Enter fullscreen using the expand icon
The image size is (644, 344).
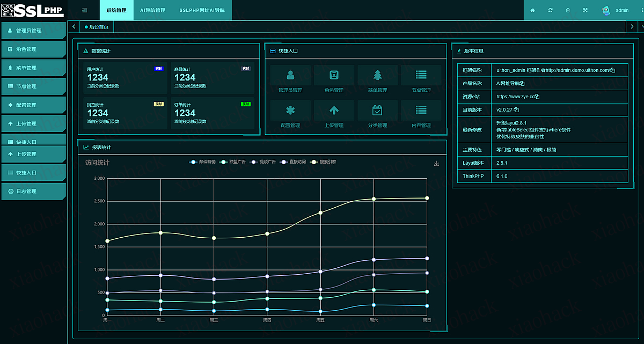pos(585,10)
